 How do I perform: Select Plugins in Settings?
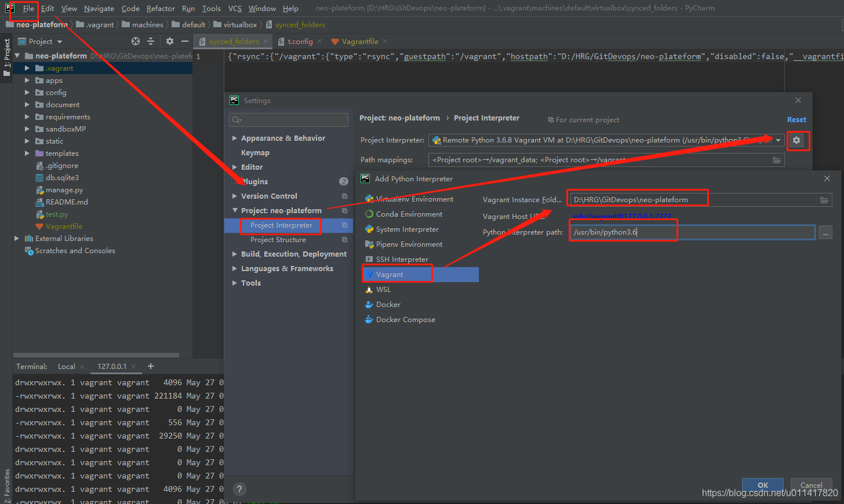pos(255,181)
